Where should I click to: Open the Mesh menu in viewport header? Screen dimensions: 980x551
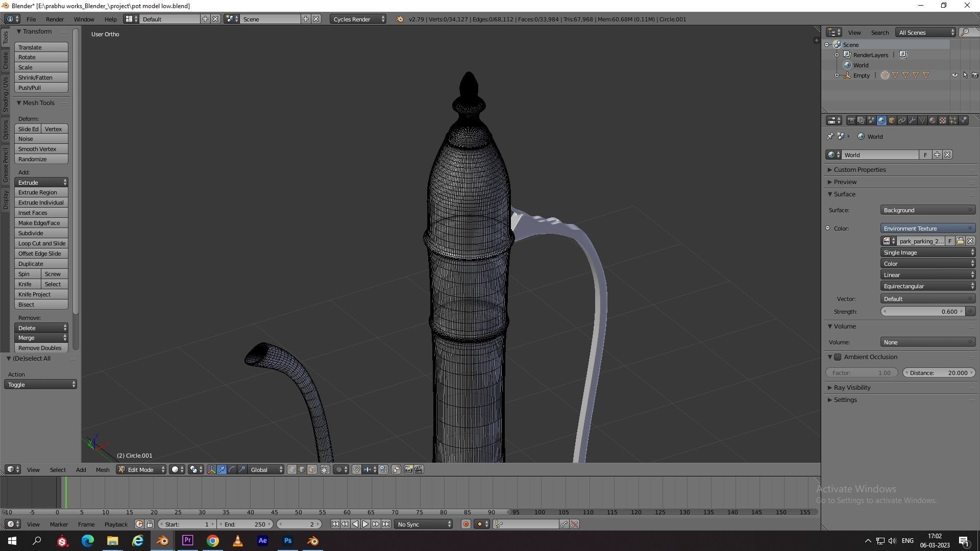click(102, 469)
